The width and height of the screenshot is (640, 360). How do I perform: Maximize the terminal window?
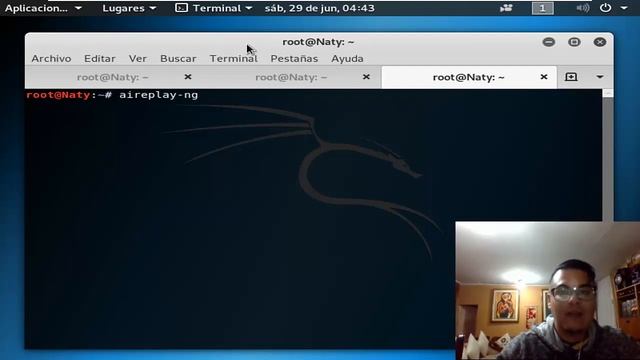coord(574,42)
